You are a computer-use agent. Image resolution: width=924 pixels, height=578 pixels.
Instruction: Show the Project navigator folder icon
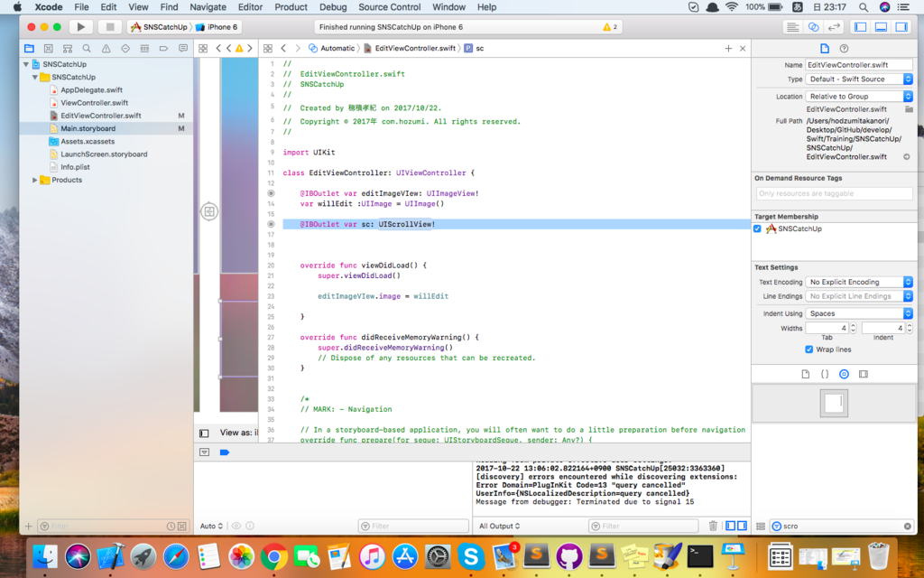(29, 49)
